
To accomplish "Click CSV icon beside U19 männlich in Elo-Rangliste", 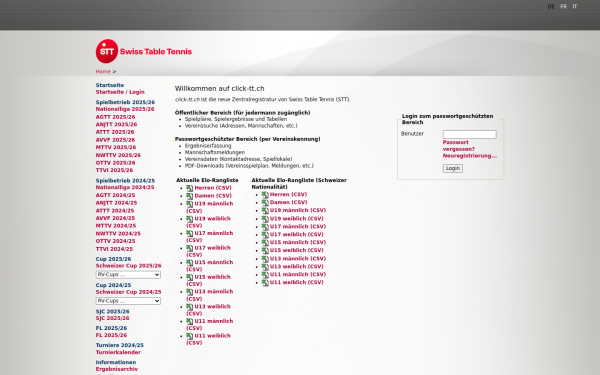I will pos(189,204).
